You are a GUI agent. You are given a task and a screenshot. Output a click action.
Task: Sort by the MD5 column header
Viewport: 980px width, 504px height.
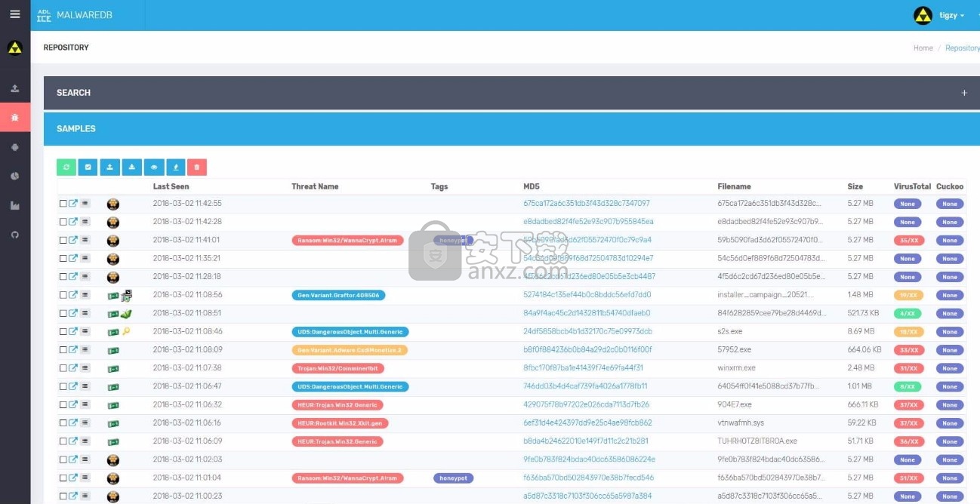coord(532,186)
